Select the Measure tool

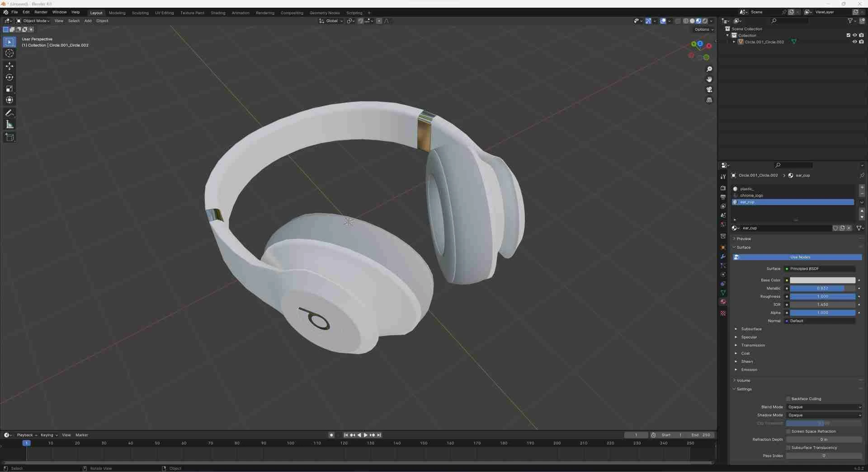[9, 124]
